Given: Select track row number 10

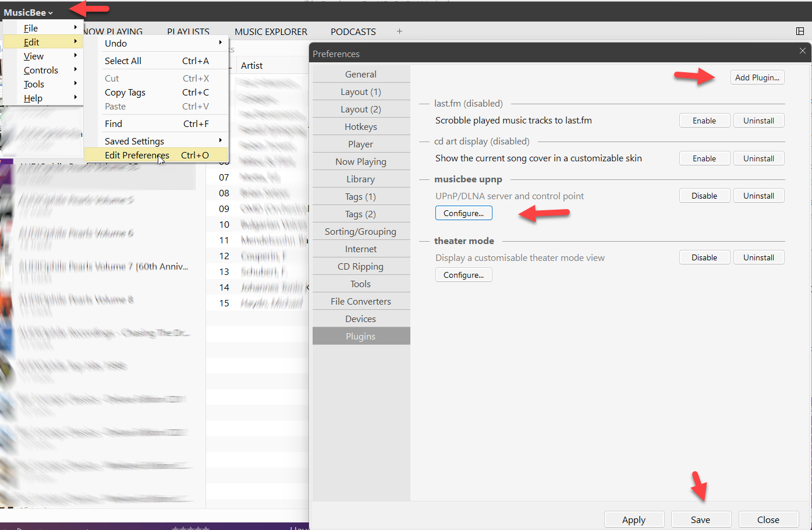Looking at the screenshot, I should pos(257,224).
